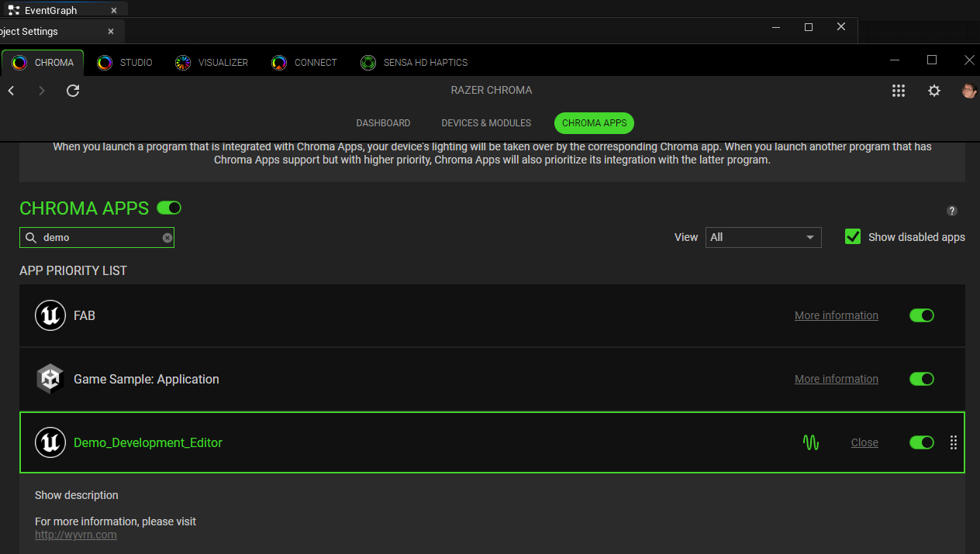Open the settings gear icon
Image resolution: width=980 pixels, height=554 pixels.
[x=934, y=91]
